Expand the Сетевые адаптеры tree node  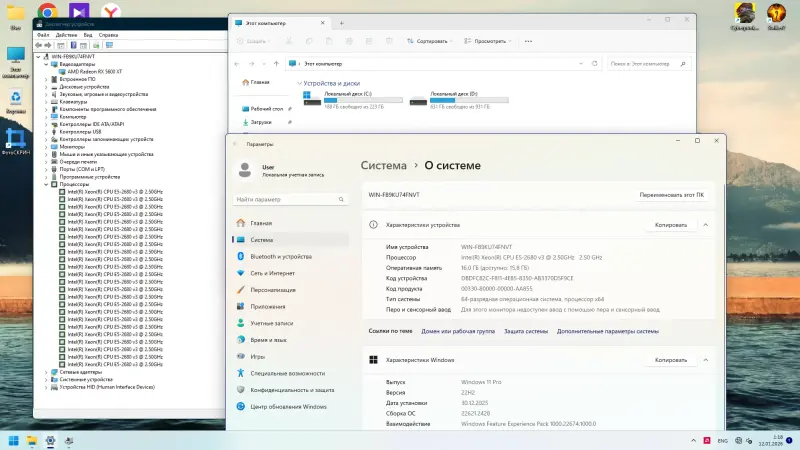pos(46,371)
